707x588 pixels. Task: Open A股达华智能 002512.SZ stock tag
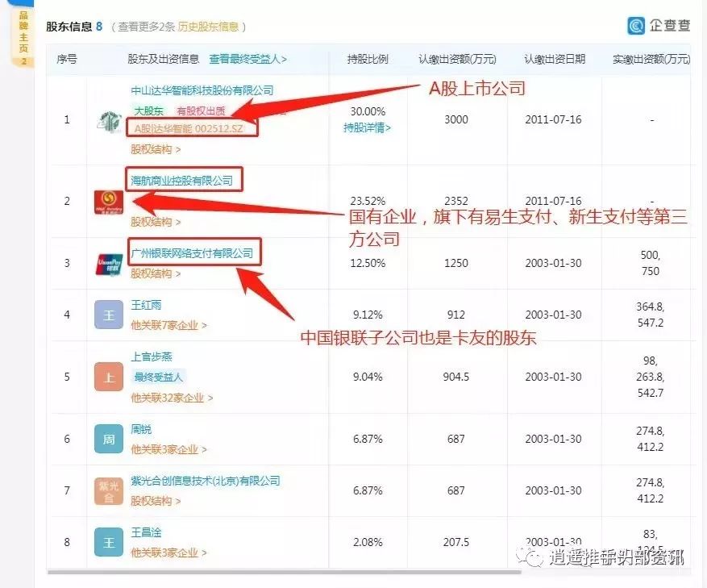point(189,128)
